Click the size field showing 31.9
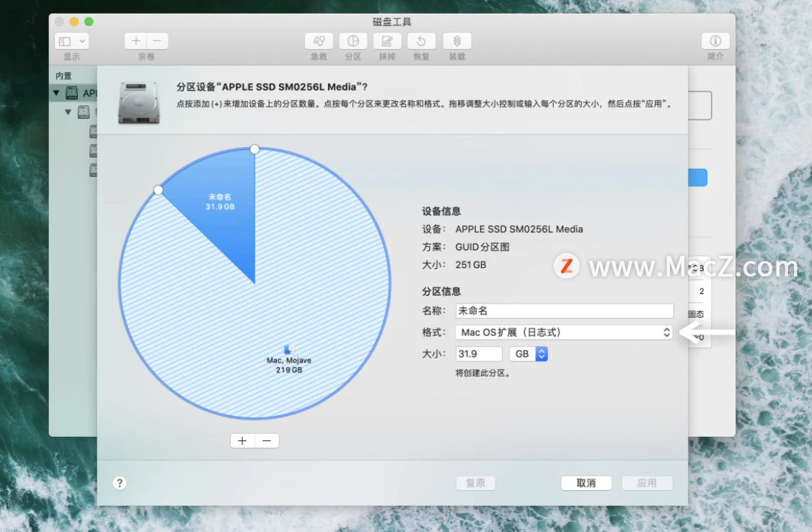Screen dimensions: 812x532 [479, 354]
